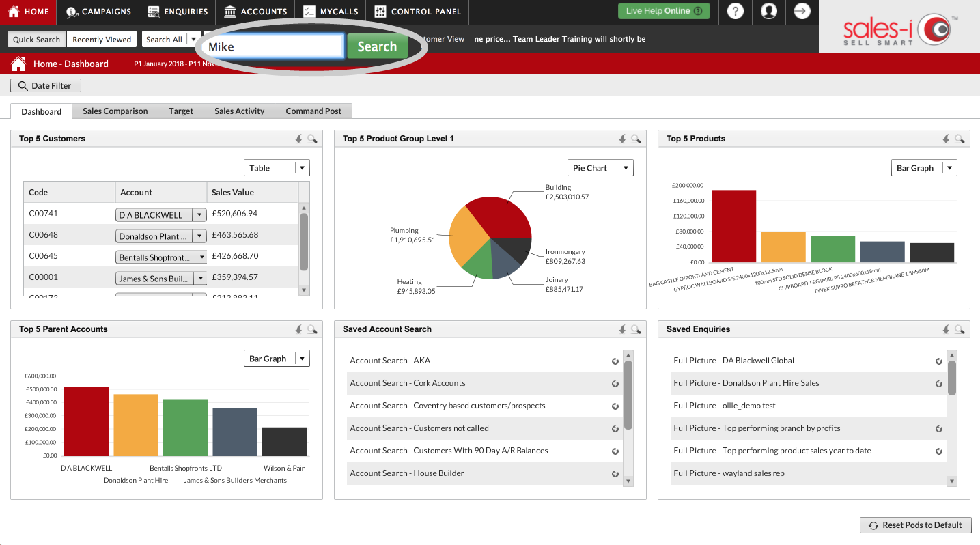Click the green Search button

(x=377, y=46)
